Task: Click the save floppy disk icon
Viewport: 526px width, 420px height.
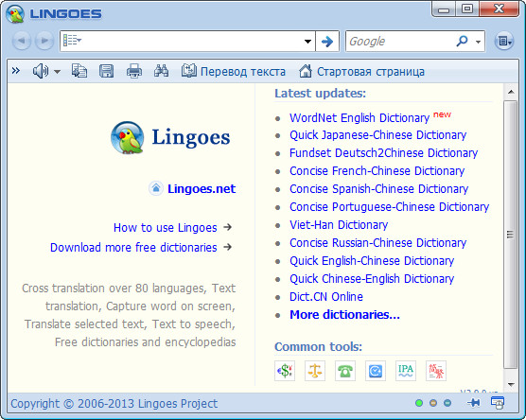Action: 106,71
